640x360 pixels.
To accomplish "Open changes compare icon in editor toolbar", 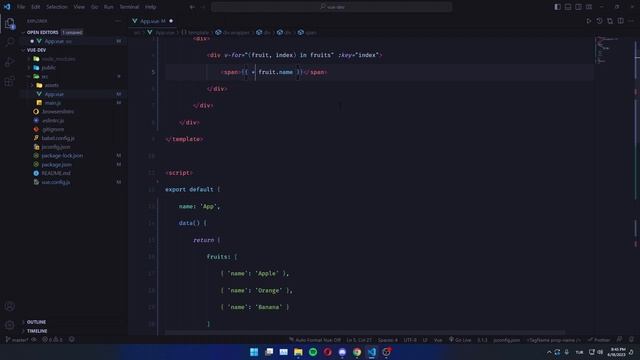I will (610, 21).
